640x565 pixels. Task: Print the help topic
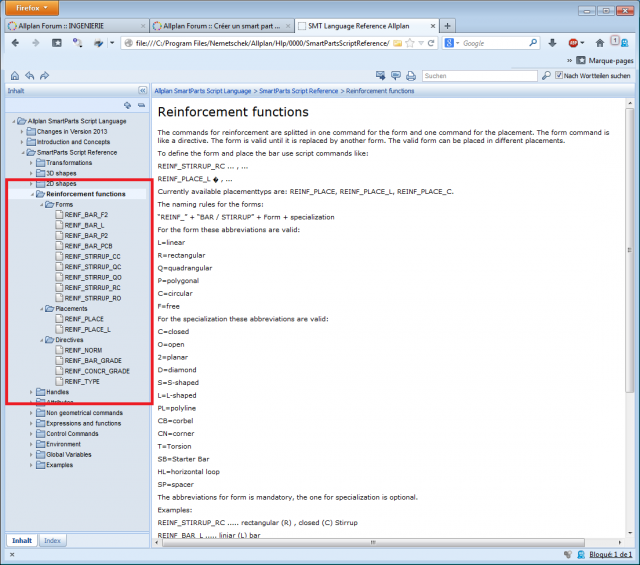tap(411, 76)
